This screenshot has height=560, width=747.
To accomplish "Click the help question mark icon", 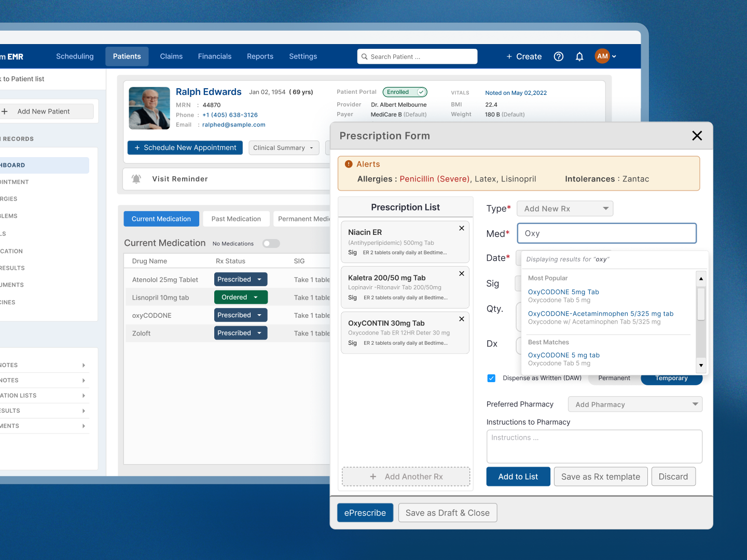I will click(x=559, y=57).
